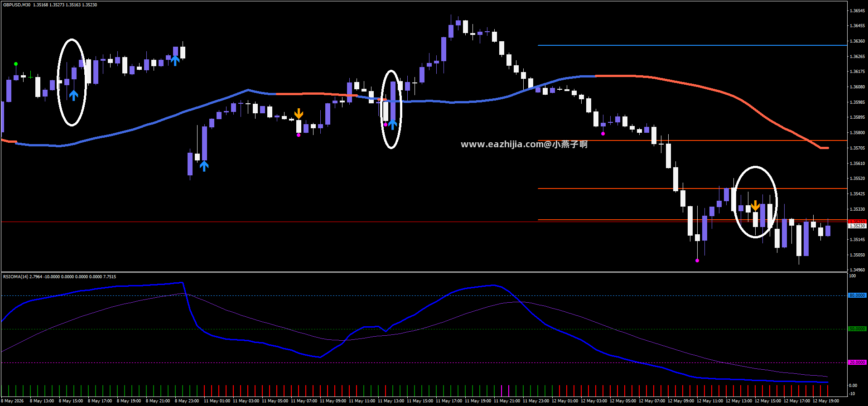
Task: Click the -10 label on RSIOMA scale
Action: (x=853, y=393)
